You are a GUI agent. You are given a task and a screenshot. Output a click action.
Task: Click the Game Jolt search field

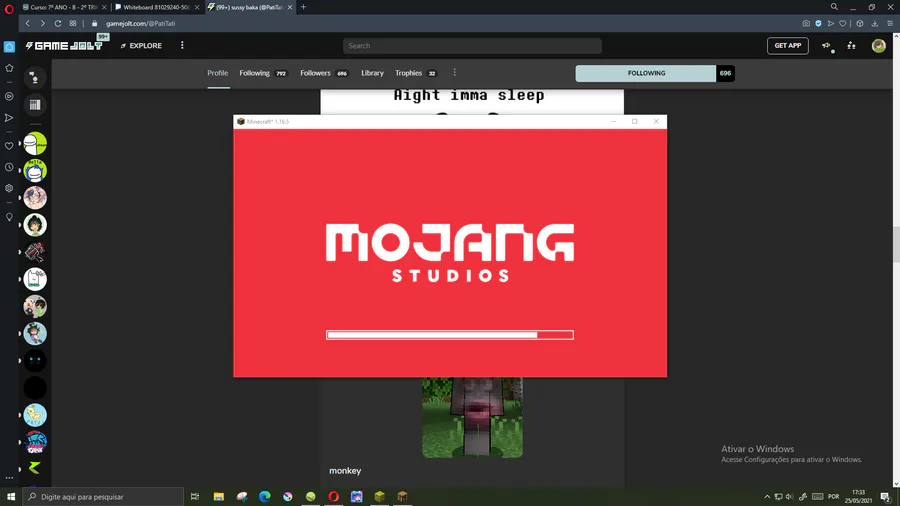point(472,46)
